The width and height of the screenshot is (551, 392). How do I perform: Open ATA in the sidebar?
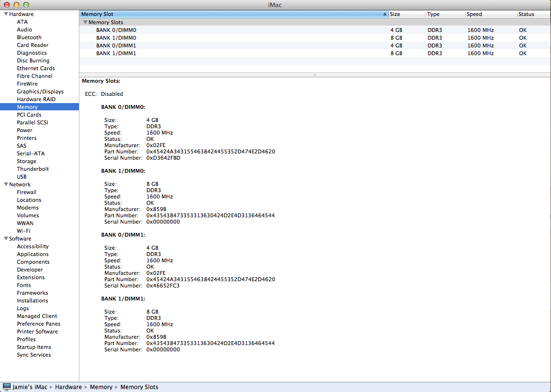pos(22,22)
